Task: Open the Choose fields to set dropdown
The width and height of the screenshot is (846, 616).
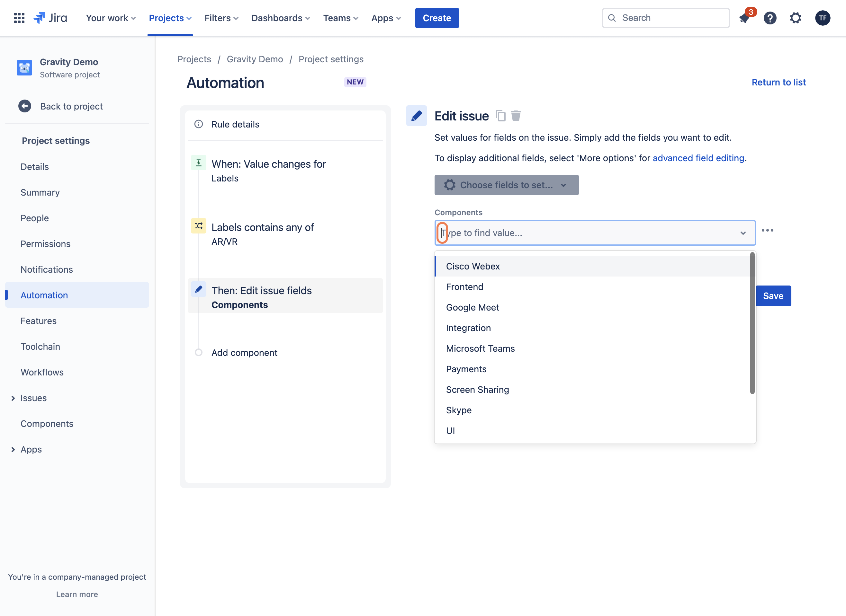Action: pyautogui.click(x=506, y=185)
